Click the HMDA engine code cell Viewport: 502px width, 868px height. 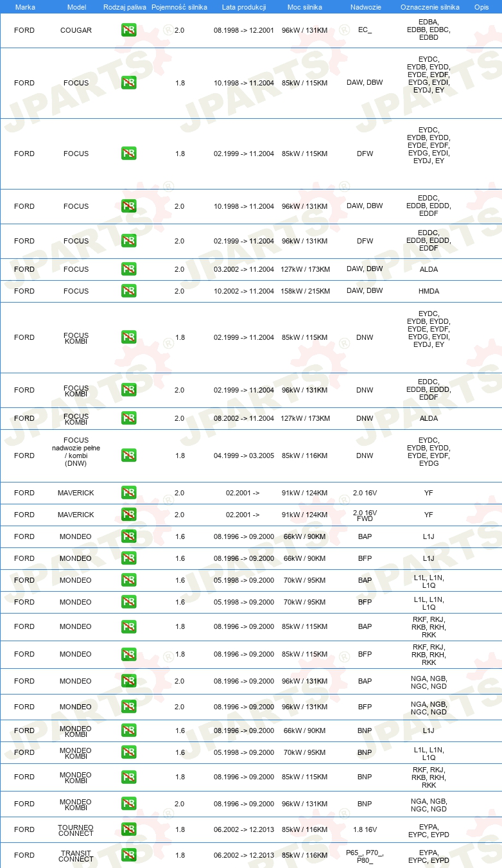(x=429, y=291)
